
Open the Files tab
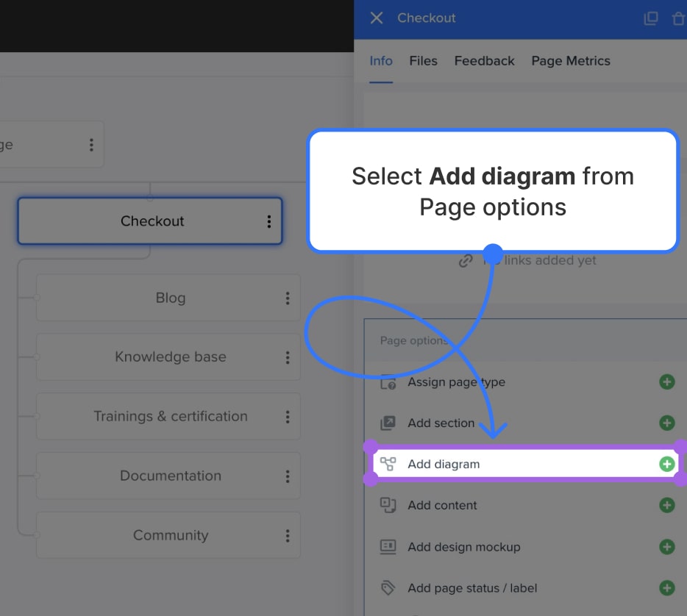(x=423, y=61)
